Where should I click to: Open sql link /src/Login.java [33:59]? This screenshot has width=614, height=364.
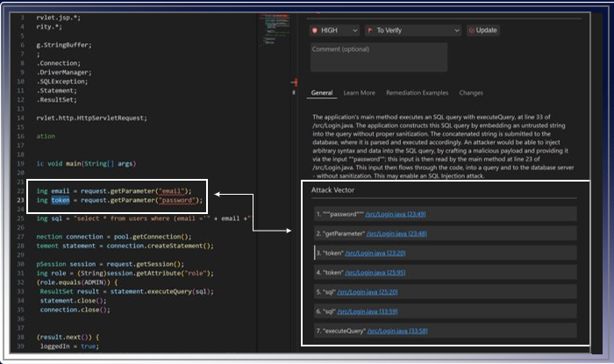point(368,311)
